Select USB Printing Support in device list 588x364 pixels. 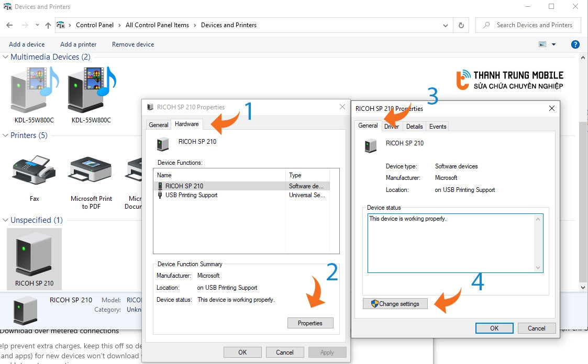191,195
